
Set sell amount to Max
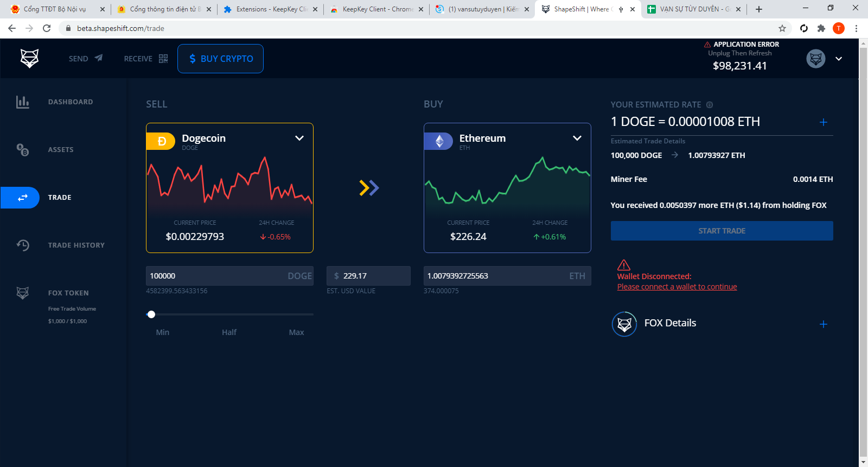coord(296,332)
